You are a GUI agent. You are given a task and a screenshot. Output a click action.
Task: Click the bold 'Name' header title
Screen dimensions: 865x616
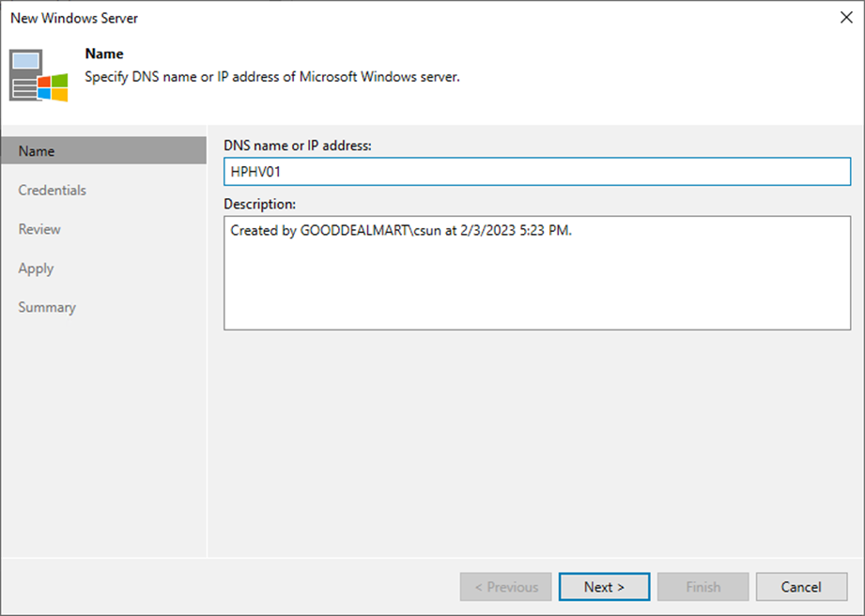[104, 54]
